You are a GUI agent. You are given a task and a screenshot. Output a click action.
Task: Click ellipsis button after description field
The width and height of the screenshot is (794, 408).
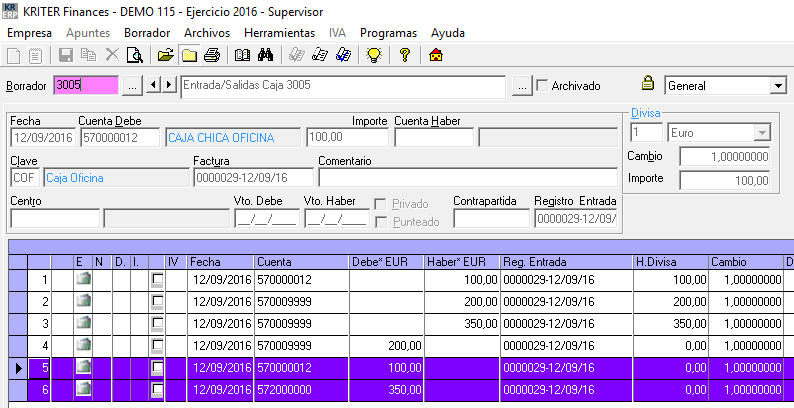[x=522, y=86]
